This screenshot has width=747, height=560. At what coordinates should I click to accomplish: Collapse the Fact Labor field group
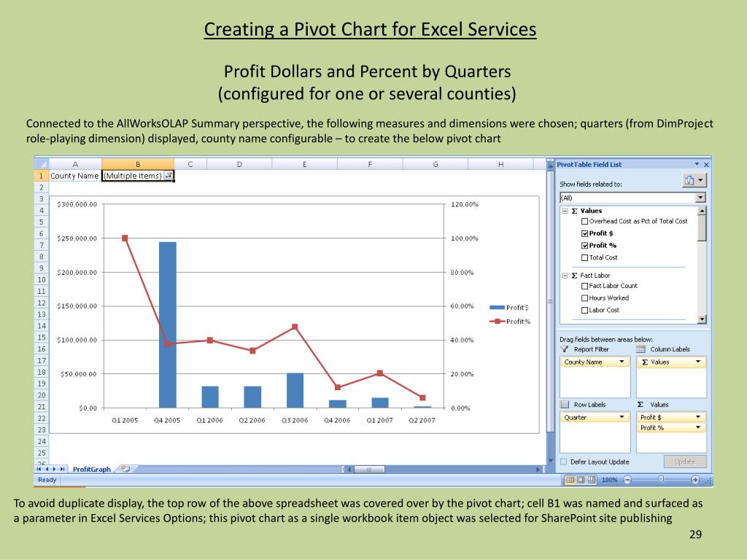click(565, 275)
